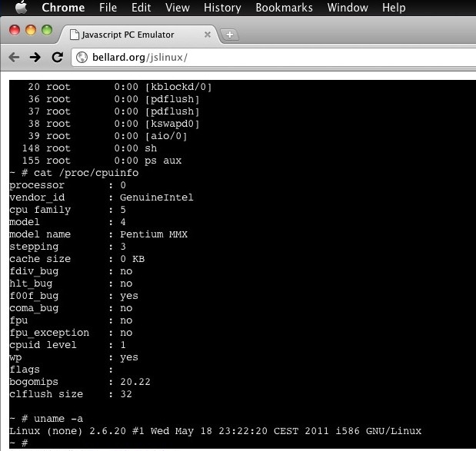Click the 'clflush size' line label
476x451 pixels.
click(x=46, y=394)
